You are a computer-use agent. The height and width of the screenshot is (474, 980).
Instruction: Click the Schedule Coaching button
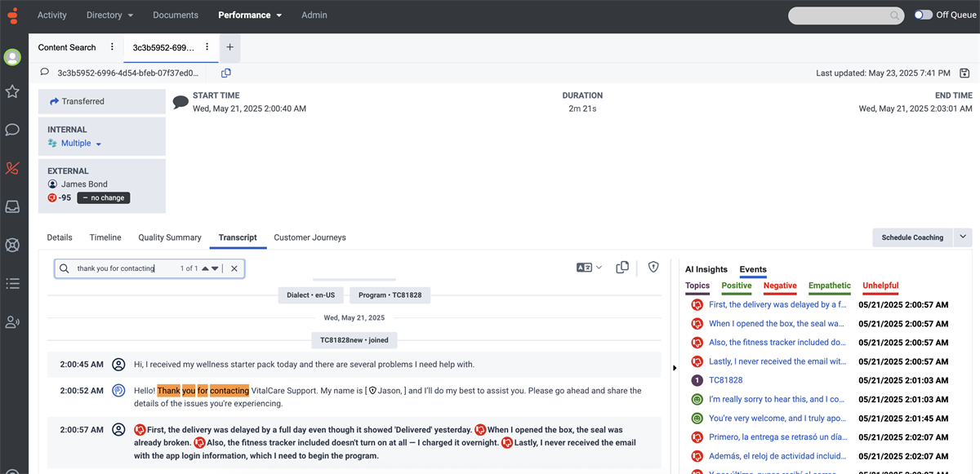click(x=912, y=237)
